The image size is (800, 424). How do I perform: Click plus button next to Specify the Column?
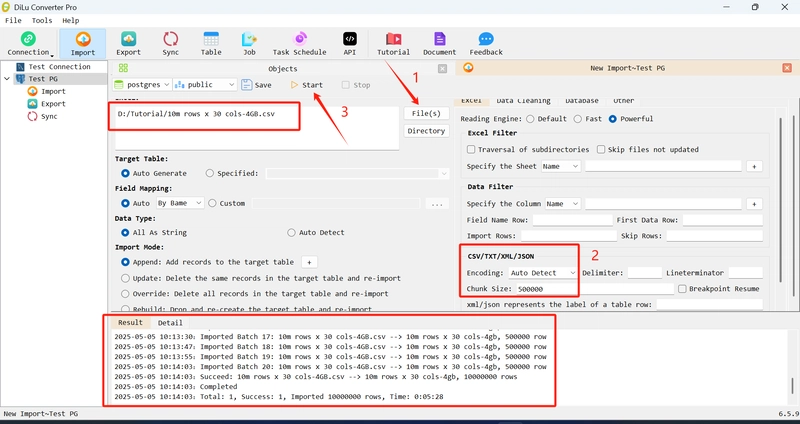pos(754,204)
